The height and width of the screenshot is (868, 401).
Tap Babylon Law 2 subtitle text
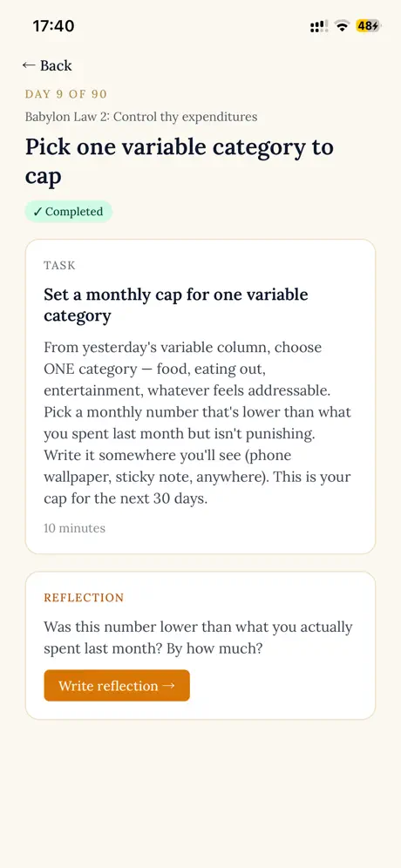point(141,117)
